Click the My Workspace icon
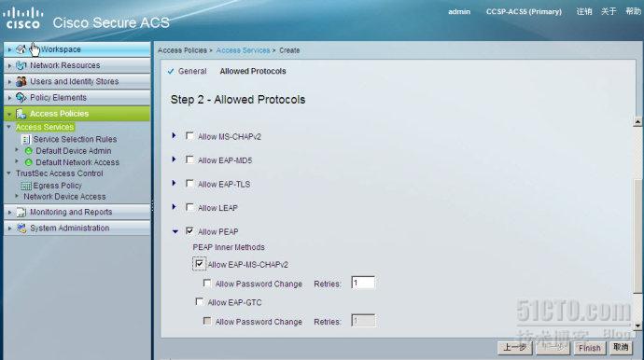644x360 pixels. pos(21,49)
